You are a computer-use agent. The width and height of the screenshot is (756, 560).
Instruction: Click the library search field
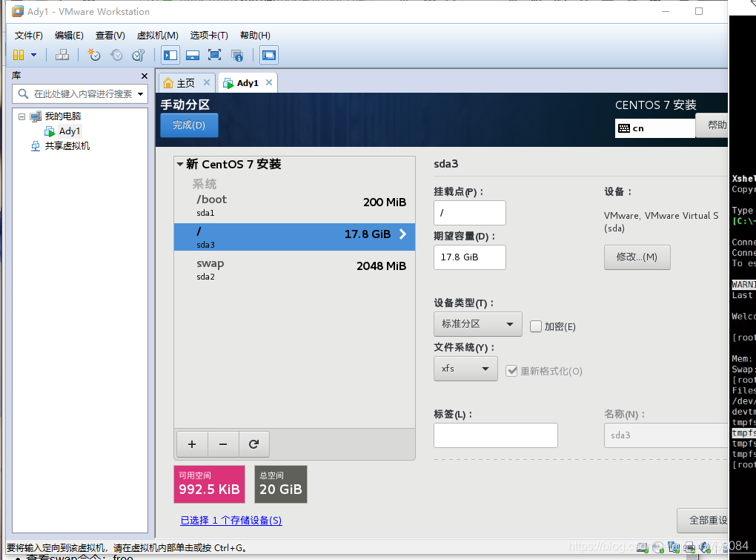(79, 93)
